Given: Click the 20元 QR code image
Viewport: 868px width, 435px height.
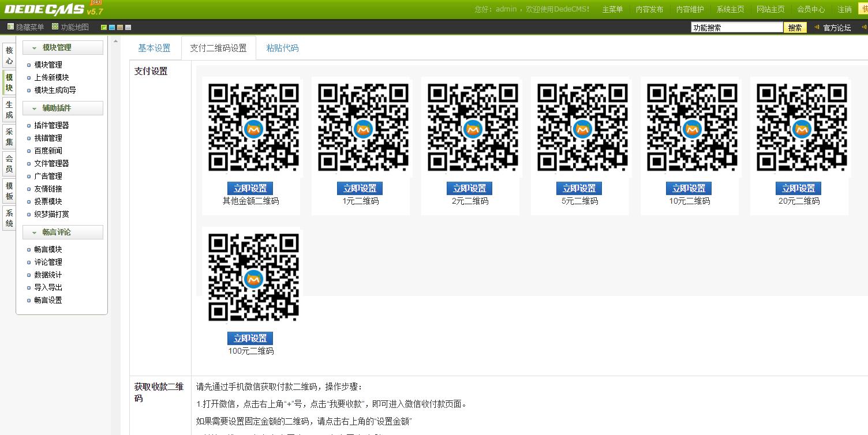Looking at the screenshot, I should (801, 127).
